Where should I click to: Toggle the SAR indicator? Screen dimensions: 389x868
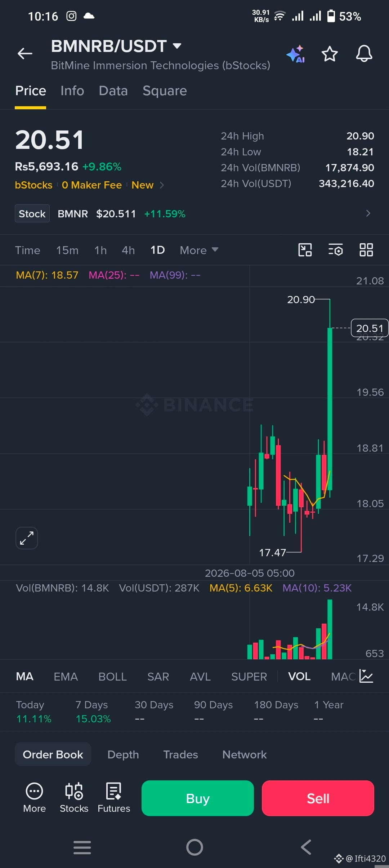pyautogui.click(x=158, y=677)
